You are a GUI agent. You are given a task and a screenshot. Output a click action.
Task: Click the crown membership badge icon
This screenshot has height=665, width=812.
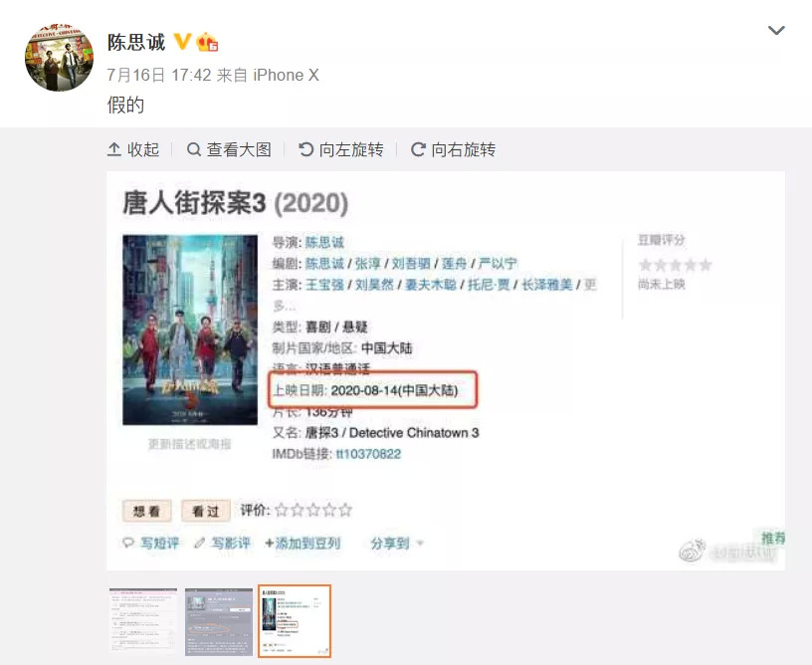(x=207, y=42)
